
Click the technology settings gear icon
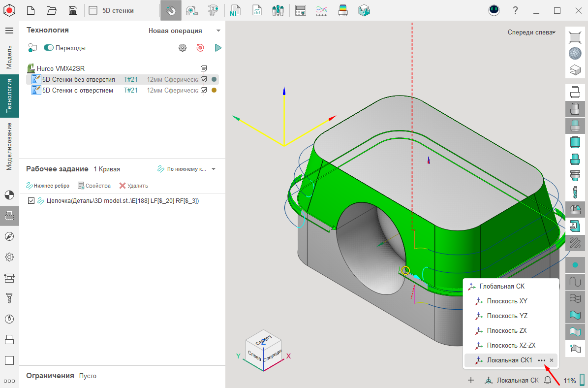[x=183, y=48]
